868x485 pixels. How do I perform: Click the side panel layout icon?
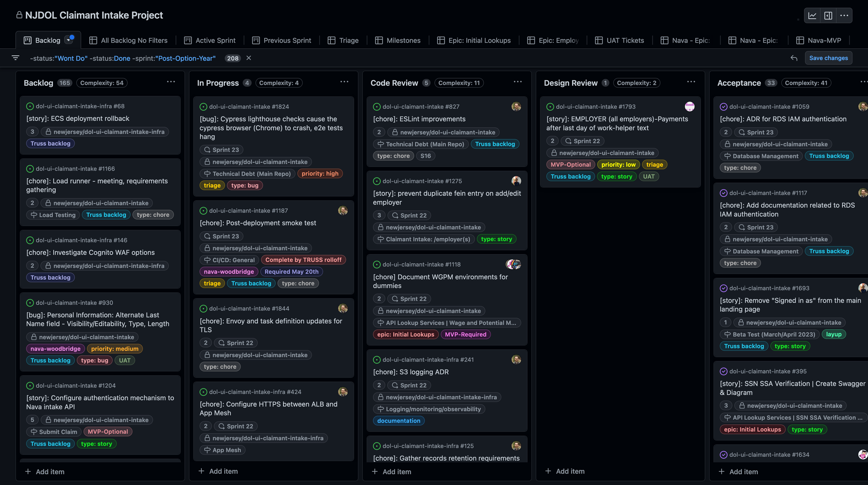tap(828, 16)
